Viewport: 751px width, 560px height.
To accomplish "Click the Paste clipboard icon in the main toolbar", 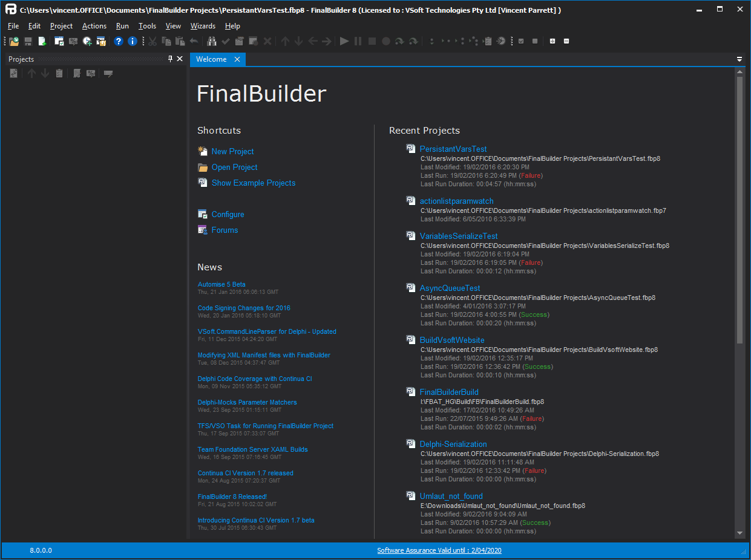I will tap(180, 41).
